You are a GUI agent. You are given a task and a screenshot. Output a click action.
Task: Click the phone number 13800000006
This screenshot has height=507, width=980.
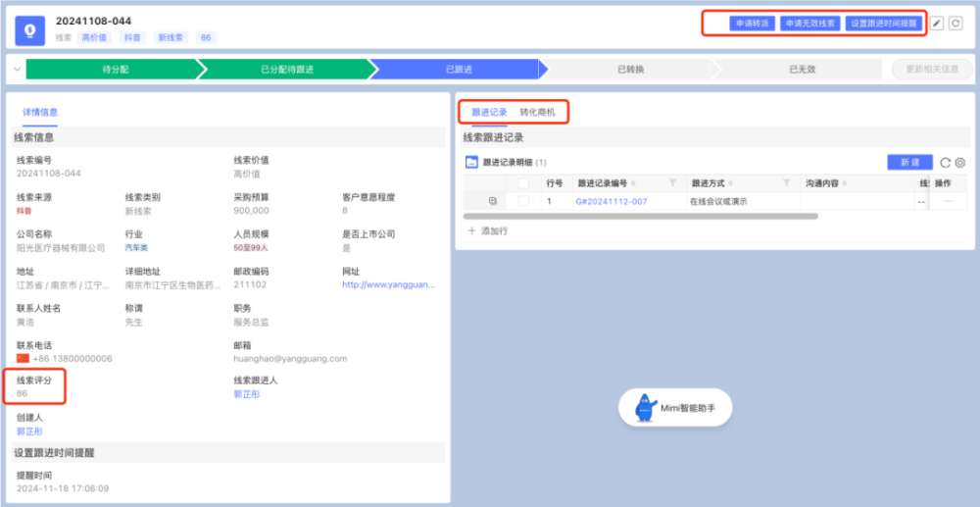(x=73, y=359)
